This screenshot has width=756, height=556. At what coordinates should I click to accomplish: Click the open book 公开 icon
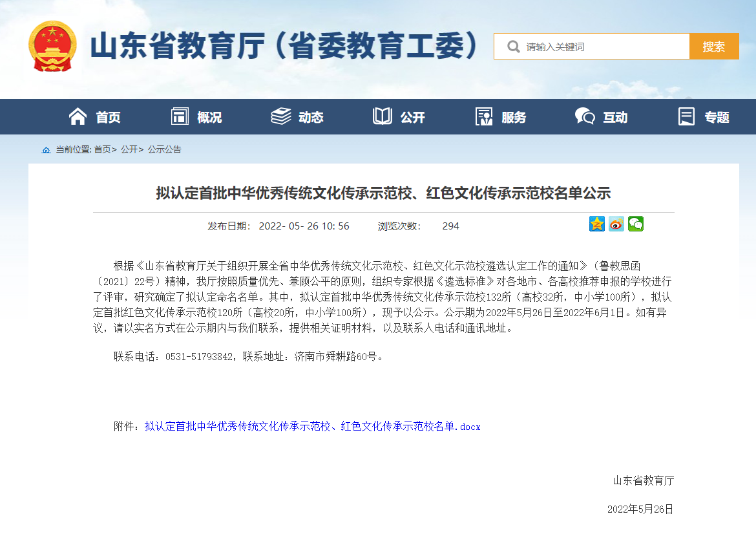(382, 116)
